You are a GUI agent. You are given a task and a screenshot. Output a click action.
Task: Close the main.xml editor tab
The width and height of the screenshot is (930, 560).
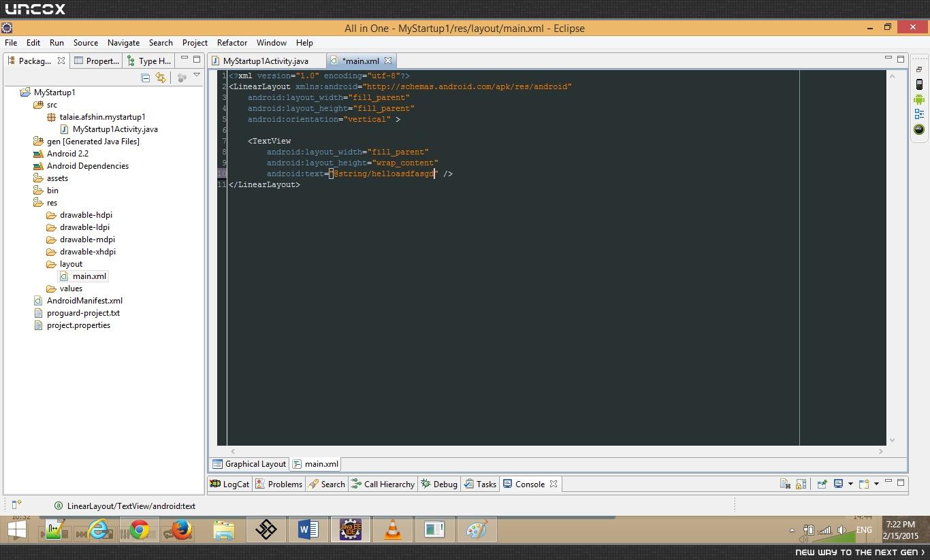click(388, 61)
